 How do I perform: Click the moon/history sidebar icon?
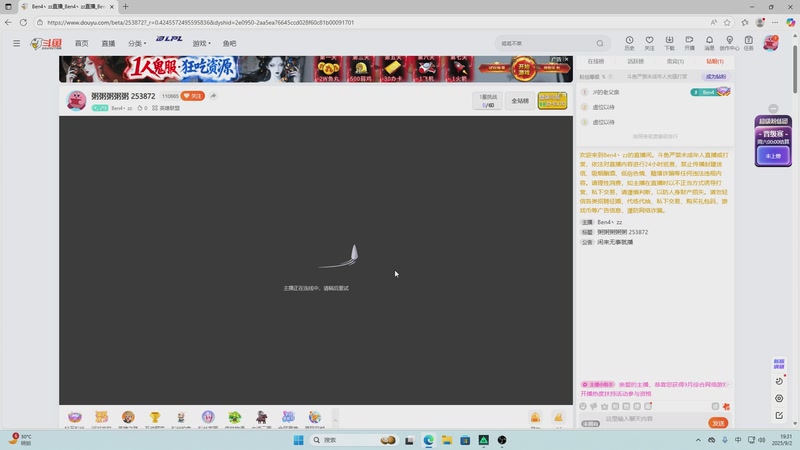pos(779,381)
